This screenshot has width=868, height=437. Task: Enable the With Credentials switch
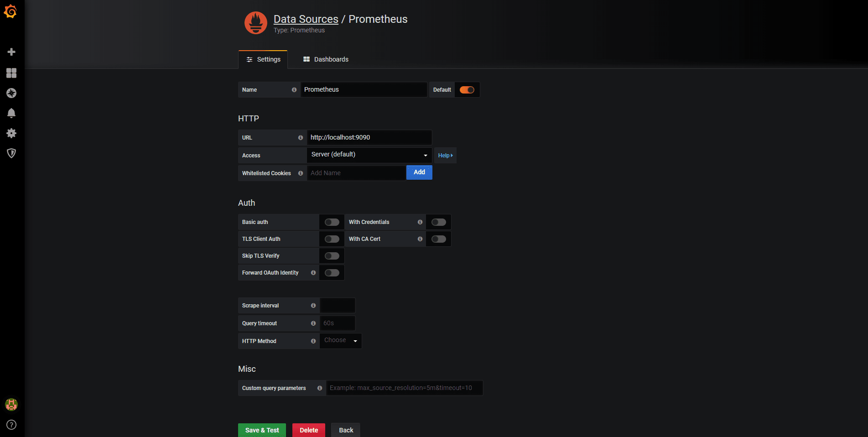click(439, 222)
